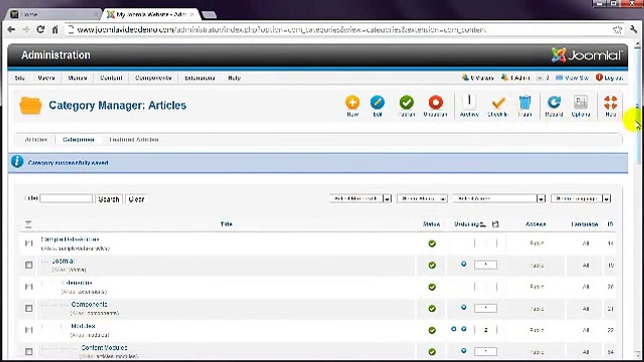Image resolution: width=644 pixels, height=362 pixels.
Task: Click the order arrow in Joomla! row
Action: coord(463,263)
